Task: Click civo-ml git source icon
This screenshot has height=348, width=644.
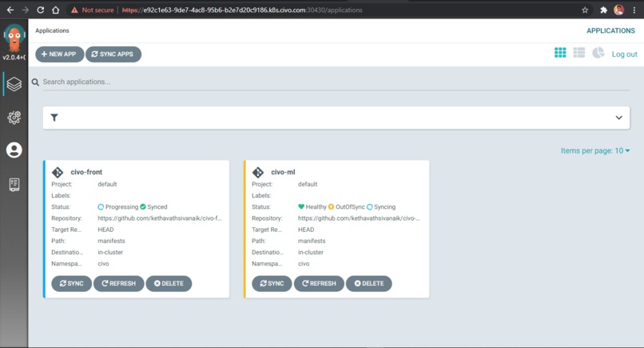Action: coord(258,172)
